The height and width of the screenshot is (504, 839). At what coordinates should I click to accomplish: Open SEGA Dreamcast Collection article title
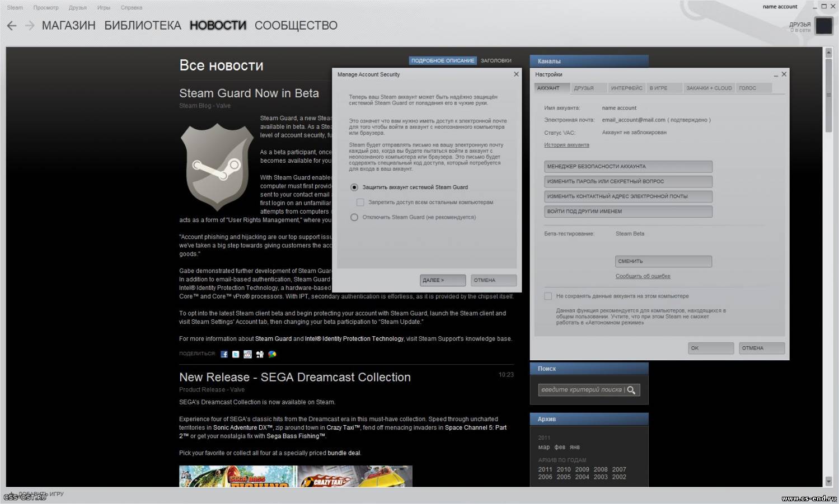(x=295, y=377)
